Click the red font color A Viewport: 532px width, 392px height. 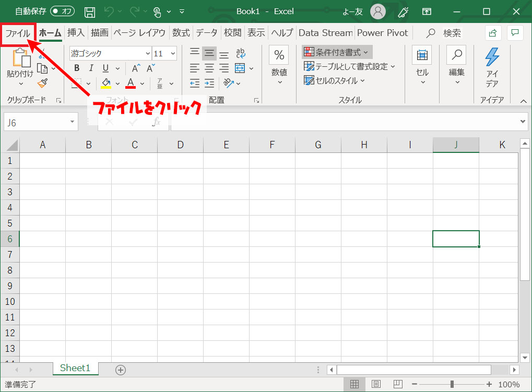131,83
